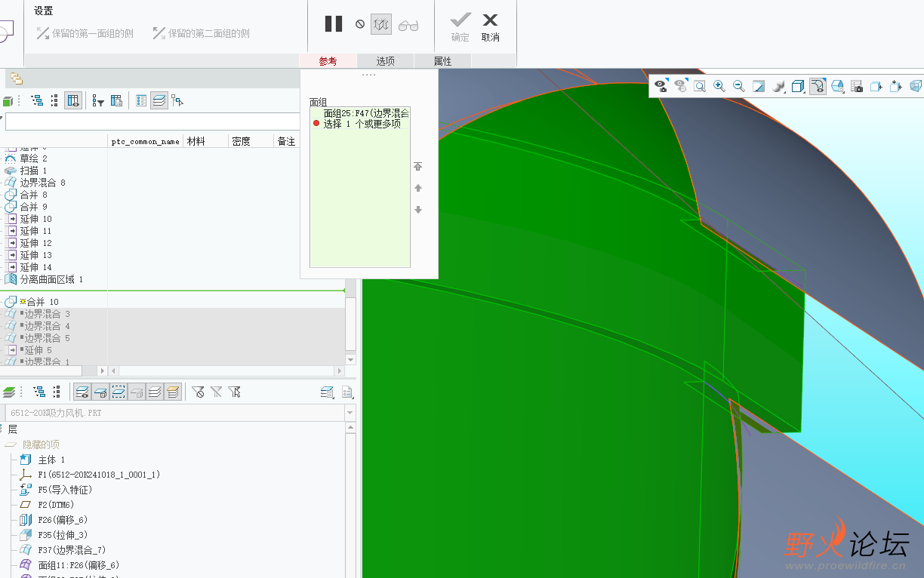Select 隐藏的项 layer

coord(41,444)
